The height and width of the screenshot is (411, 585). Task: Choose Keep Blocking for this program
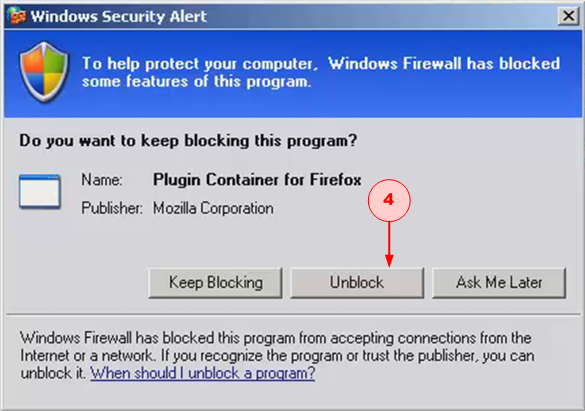215,283
